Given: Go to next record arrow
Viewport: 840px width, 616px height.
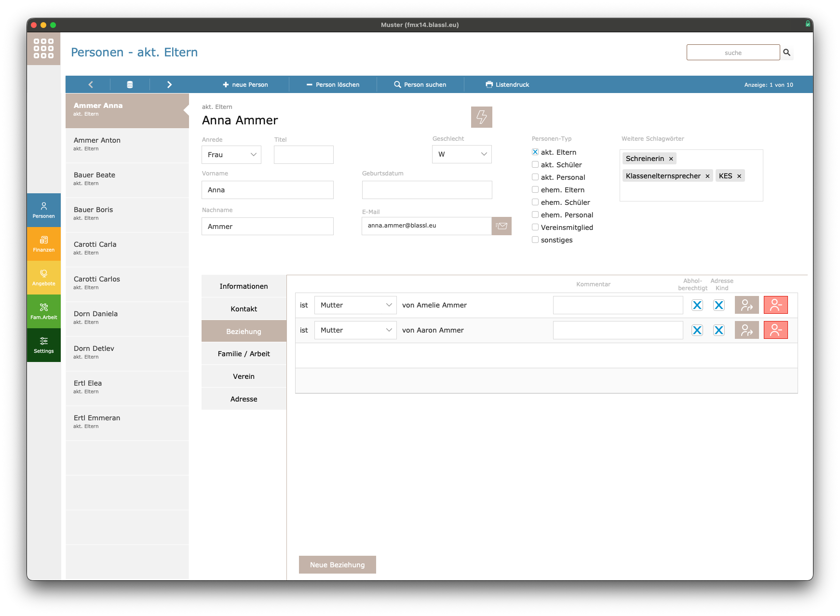Looking at the screenshot, I should click(x=169, y=84).
